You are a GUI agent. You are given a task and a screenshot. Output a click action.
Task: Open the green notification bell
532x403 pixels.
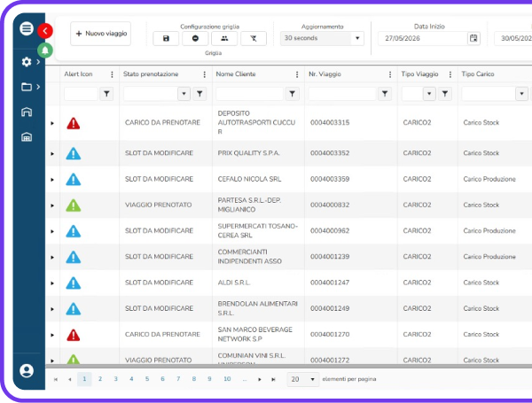pos(45,50)
